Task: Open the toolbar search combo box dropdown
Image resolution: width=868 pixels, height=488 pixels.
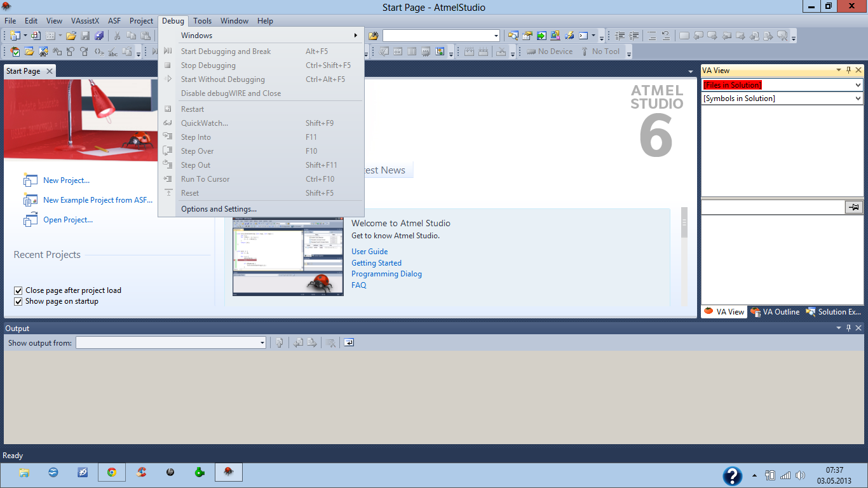Action: [496, 36]
